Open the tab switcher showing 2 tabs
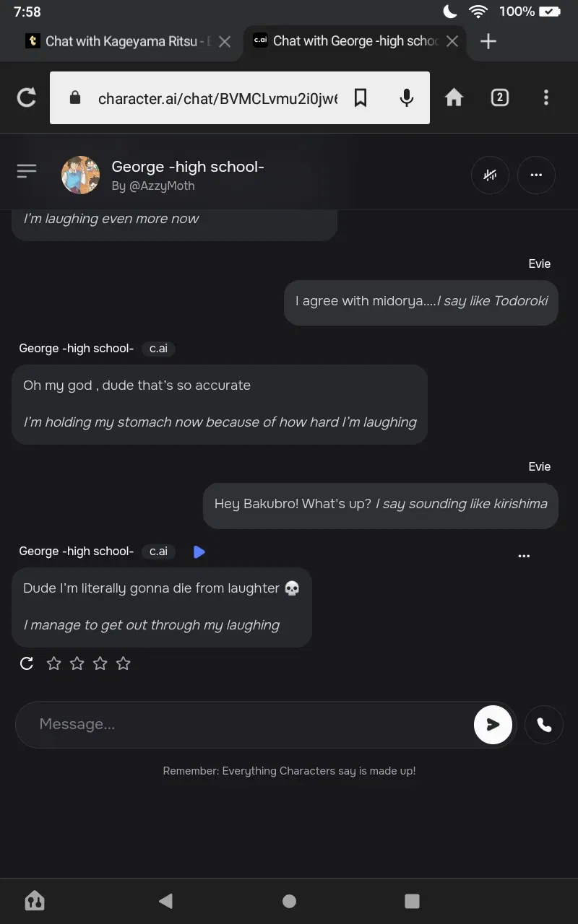 [x=500, y=97]
